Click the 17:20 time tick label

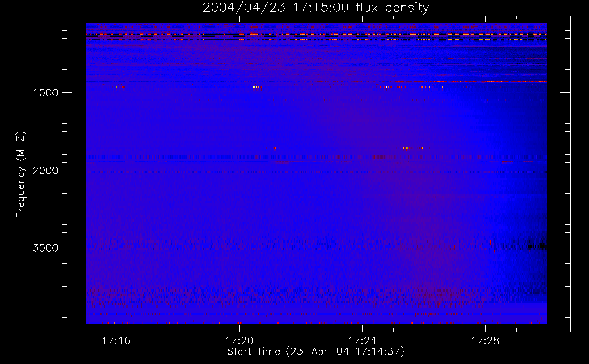coord(239,341)
